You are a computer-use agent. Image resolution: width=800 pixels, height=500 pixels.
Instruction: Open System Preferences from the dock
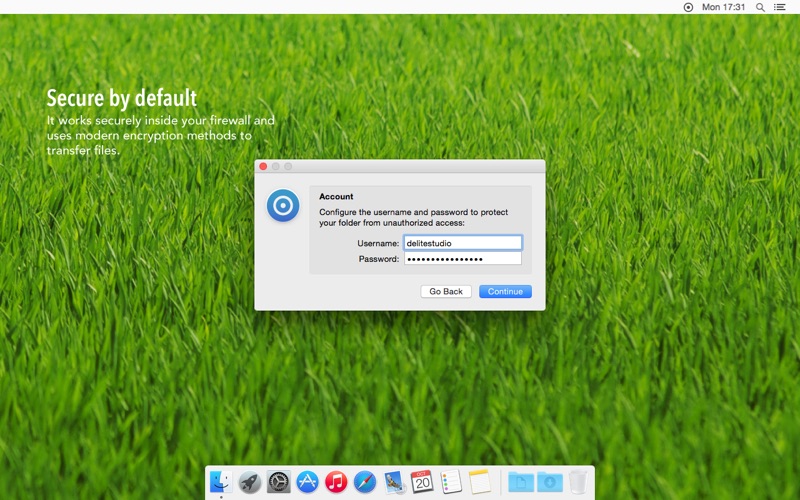point(279,482)
